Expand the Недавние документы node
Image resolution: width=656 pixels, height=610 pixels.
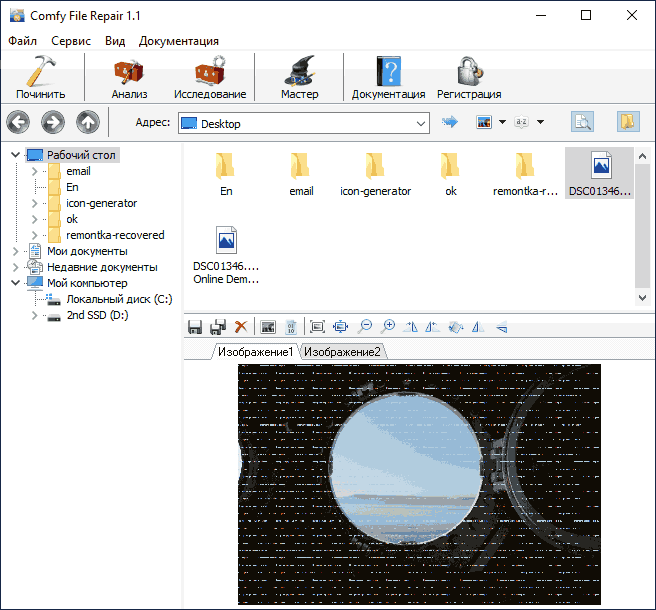click(x=15, y=267)
